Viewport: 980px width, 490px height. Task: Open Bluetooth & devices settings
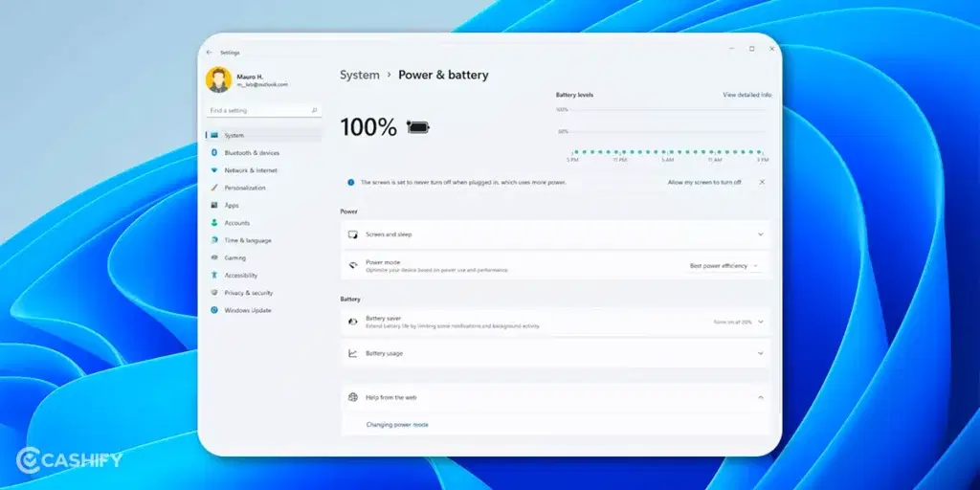pyautogui.click(x=264, y=152)
